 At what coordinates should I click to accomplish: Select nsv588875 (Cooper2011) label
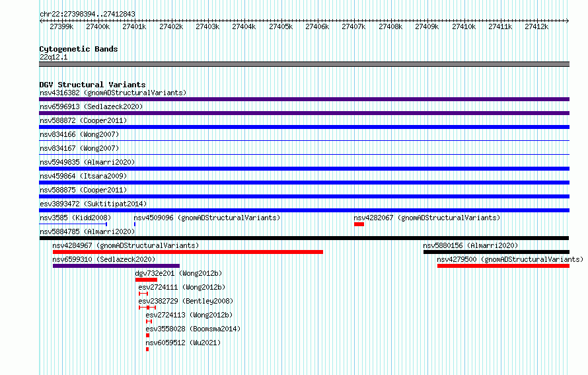tap(83, 190)
